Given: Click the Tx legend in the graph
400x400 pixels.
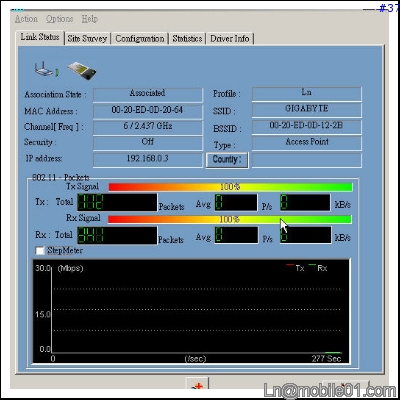Looking at the screenshot, I should pyautogui.click(x=295, y=268).
